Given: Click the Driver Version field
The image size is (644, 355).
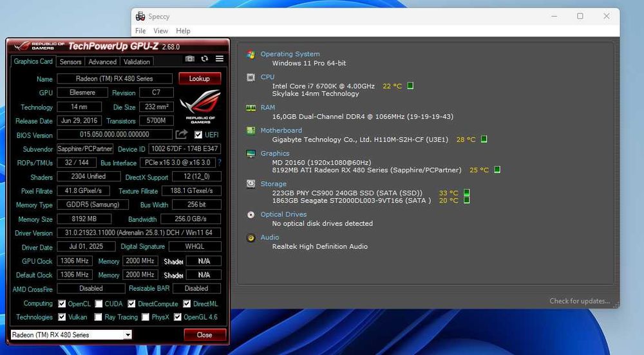Looking at the screenshot, I should pyautogui.click(x=139, y=233).
